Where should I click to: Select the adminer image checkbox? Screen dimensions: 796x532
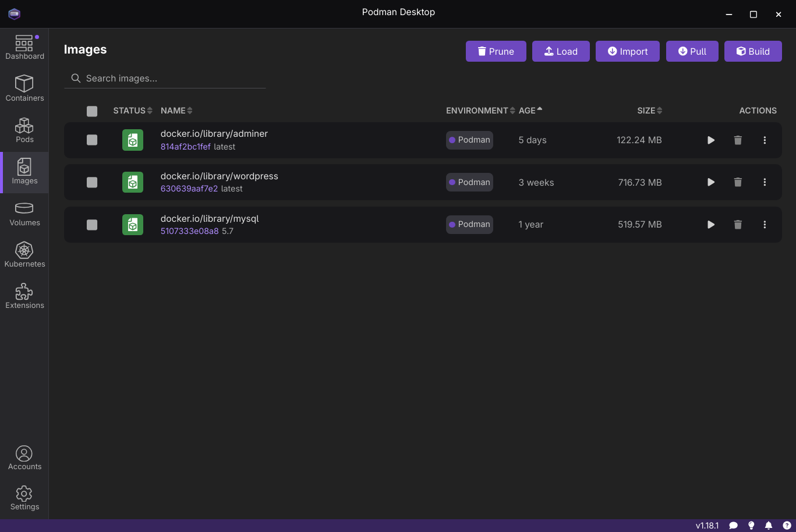[x=92, y=140]
